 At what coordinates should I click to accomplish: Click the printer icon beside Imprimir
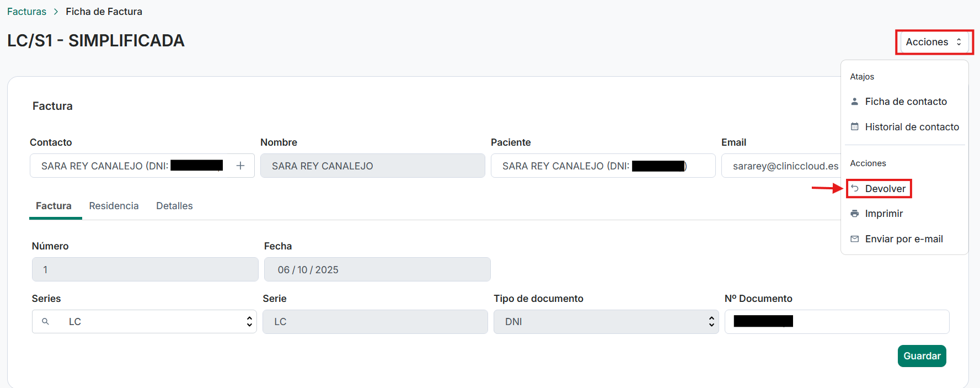[855, 214]
